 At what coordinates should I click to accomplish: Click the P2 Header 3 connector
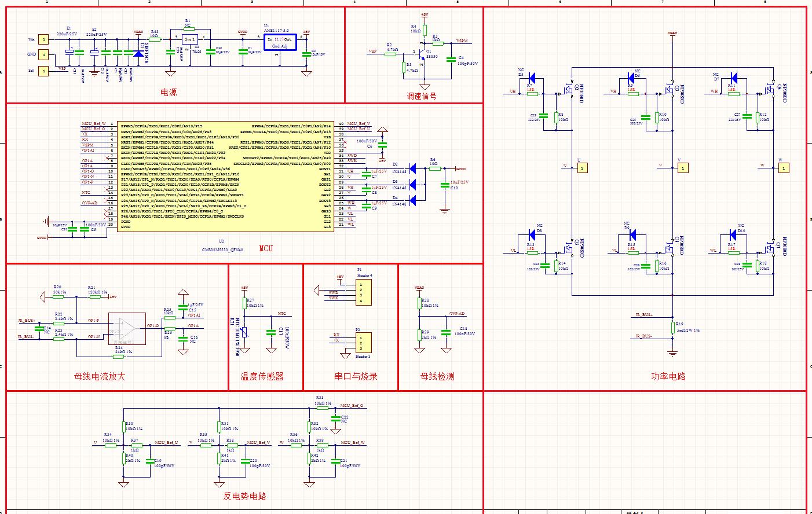point(363,343)
